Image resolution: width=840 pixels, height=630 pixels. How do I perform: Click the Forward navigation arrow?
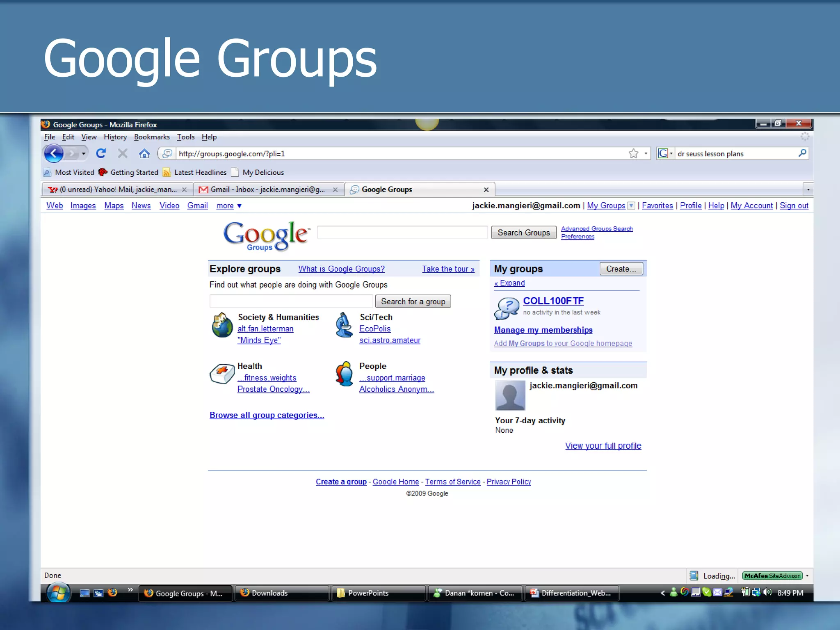point(72,154)
